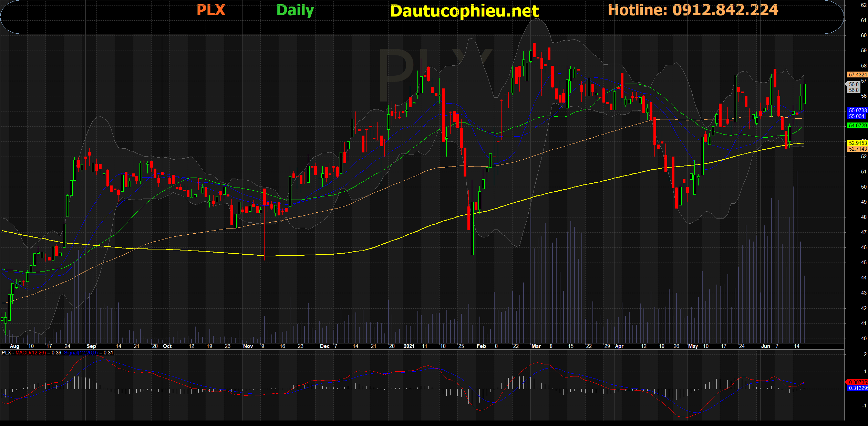Select the green 54.0729 moving average tag
This screenshot has height=426, width=868.
(857, 126)
